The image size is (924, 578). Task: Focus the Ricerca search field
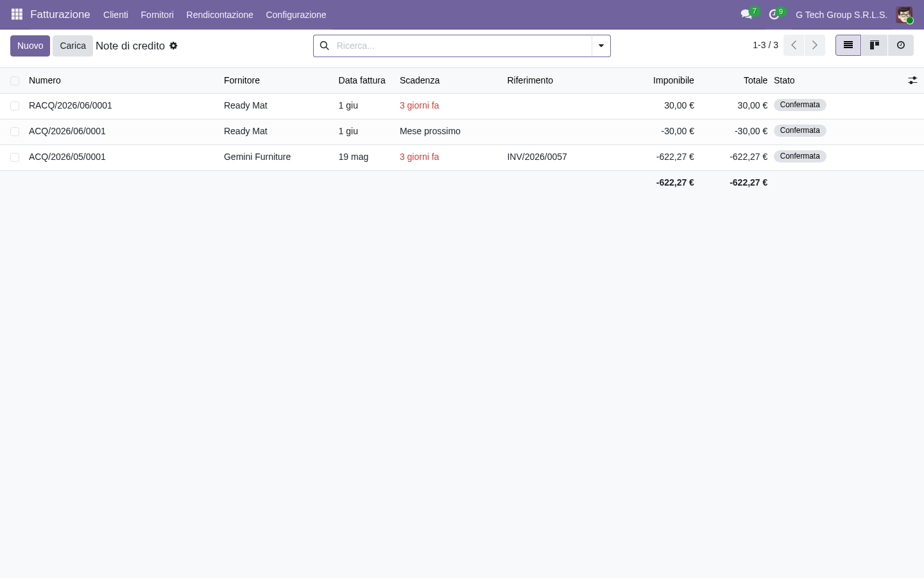(x=461, y=46)
